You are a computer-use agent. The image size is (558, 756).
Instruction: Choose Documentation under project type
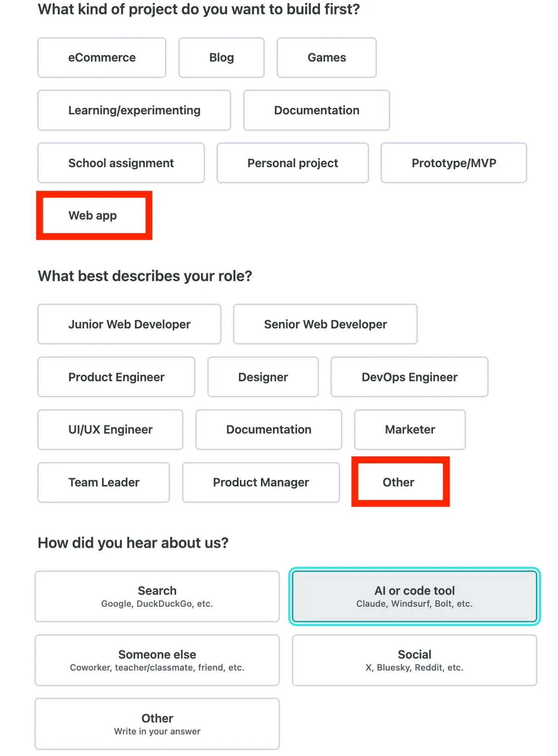[x=317, y=110]
